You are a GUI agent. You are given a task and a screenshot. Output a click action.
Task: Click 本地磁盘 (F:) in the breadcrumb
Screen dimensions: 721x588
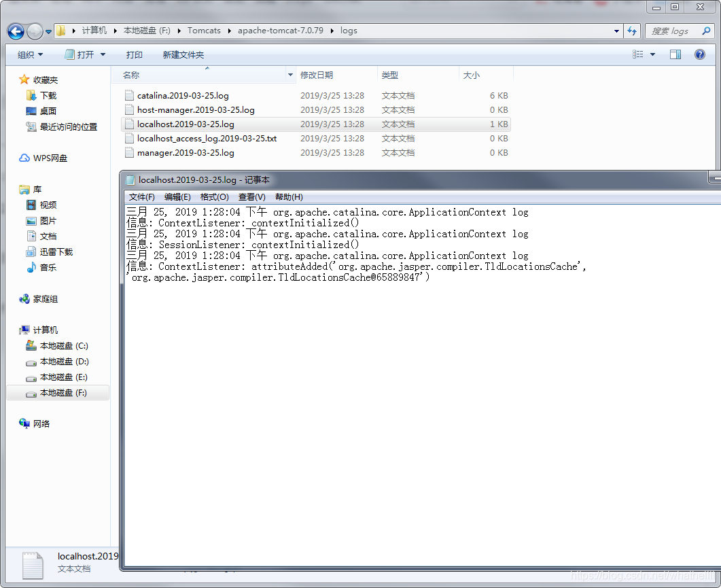147,31
